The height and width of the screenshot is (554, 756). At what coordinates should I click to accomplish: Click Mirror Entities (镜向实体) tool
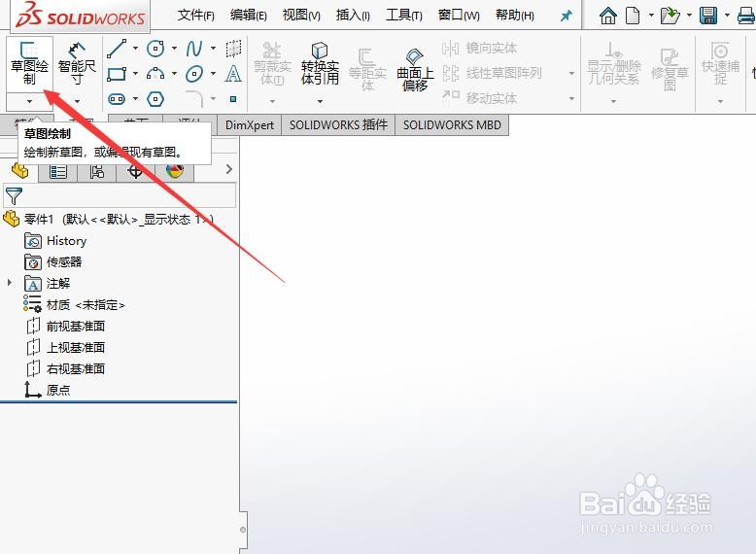[x=480, y=49]
